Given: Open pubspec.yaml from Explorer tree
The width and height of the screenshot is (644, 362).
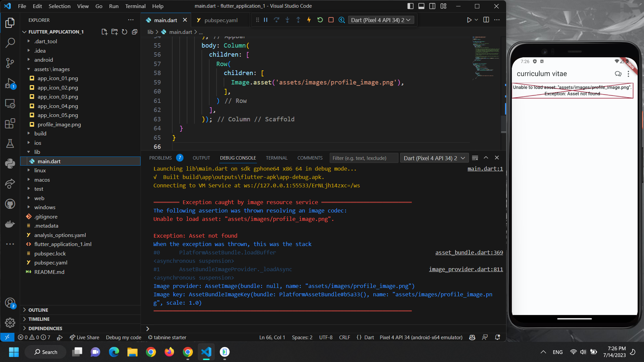Looking at the screenshot, I should 51,262.
